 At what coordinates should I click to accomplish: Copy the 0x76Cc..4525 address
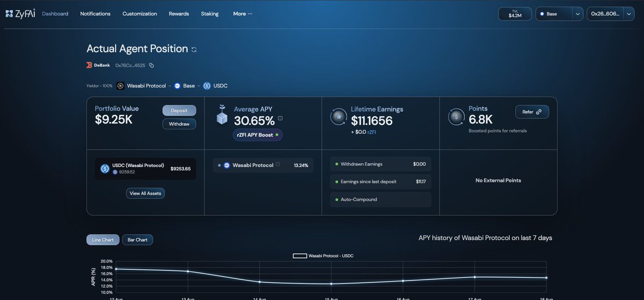pyautogui.click(x=151, y=65)
